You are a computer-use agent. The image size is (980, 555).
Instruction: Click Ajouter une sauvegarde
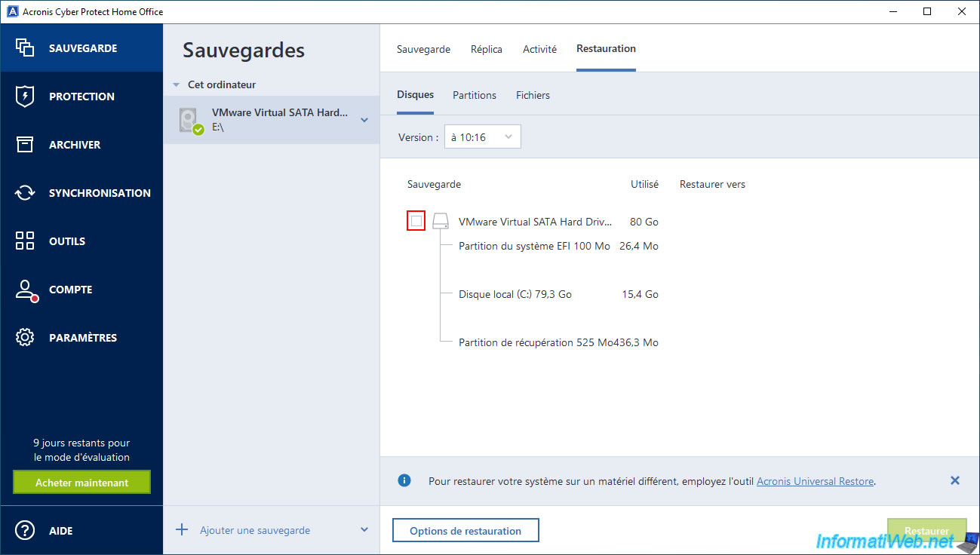[x=255, y=530]
